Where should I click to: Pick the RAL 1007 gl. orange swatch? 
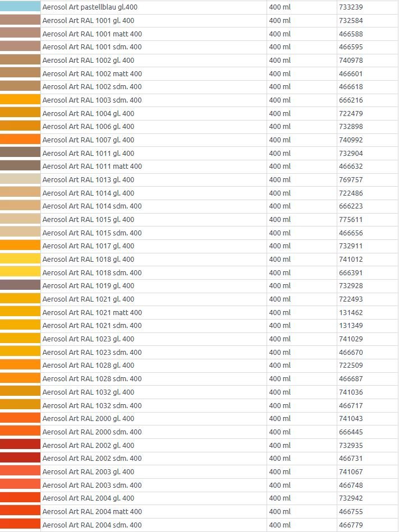[x=20, y=140]
